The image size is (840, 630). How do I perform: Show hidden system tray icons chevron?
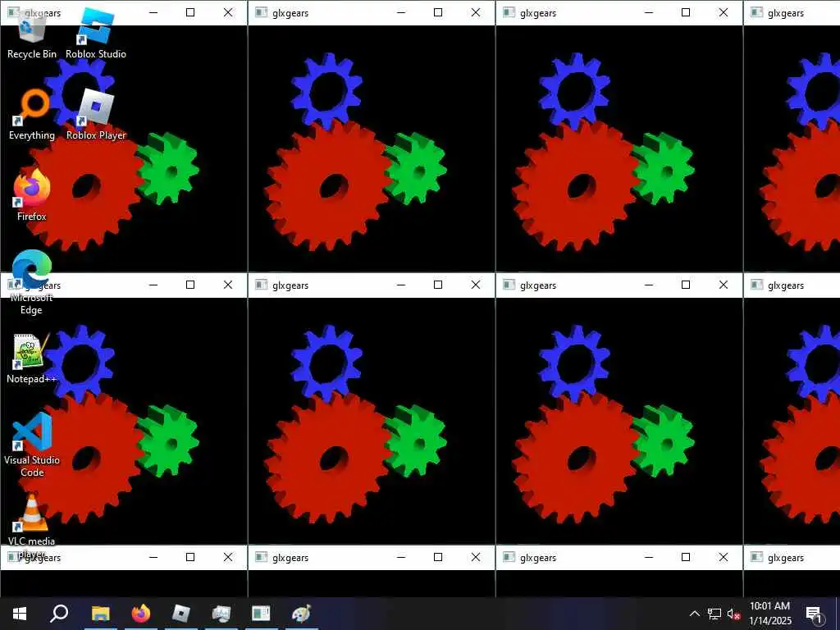coord(694,614)
